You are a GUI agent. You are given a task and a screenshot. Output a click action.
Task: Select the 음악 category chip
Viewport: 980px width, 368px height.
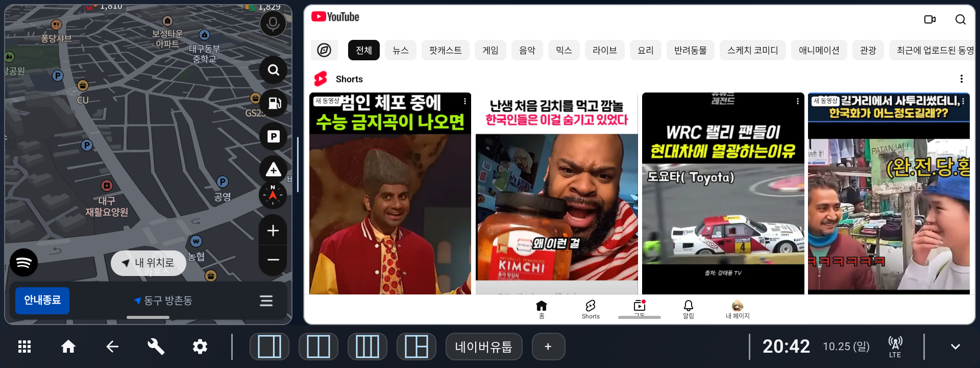(527, 50)
